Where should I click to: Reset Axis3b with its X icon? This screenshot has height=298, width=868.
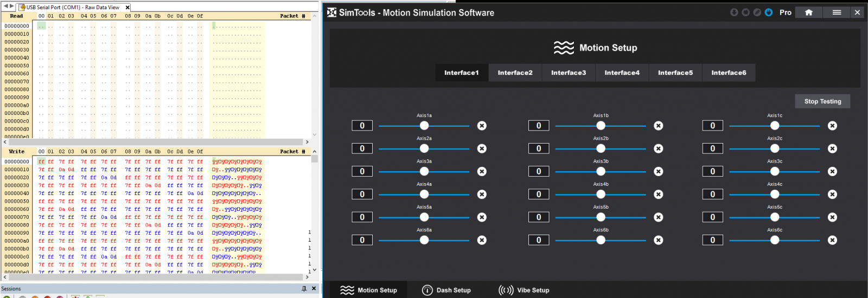click(659, 171)
